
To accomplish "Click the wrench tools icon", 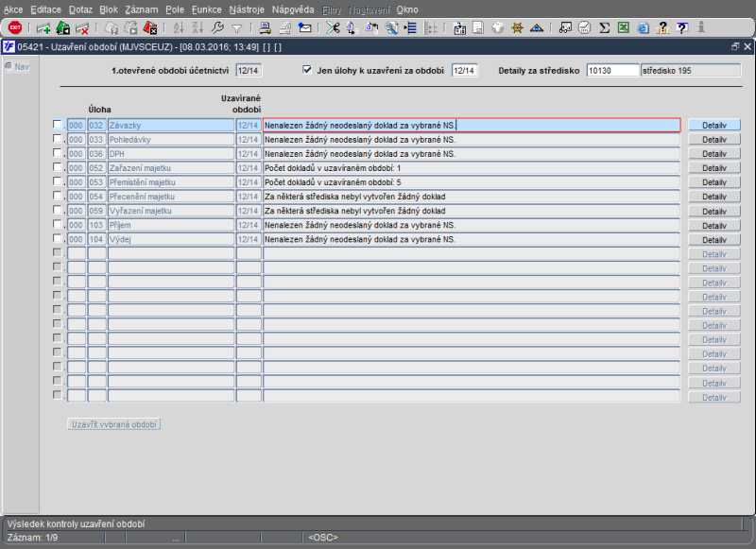I will [x=217, y=28].
